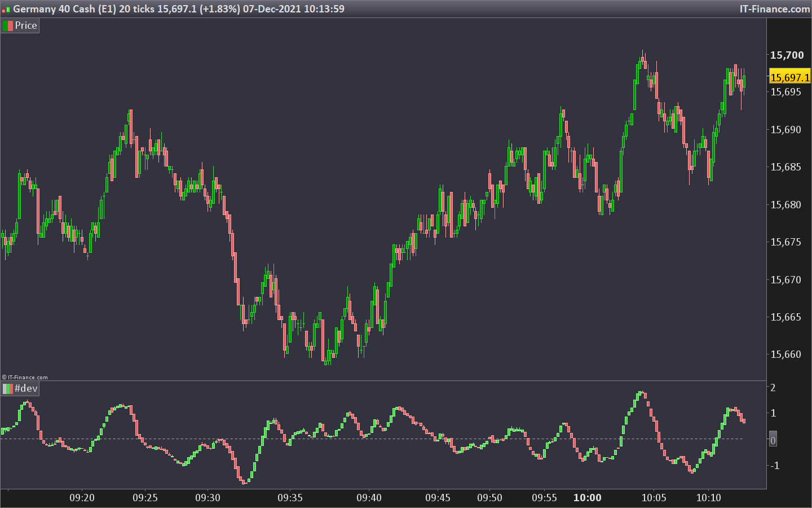Click the (+1.83%) change value
812x508 pixels.
220,9
